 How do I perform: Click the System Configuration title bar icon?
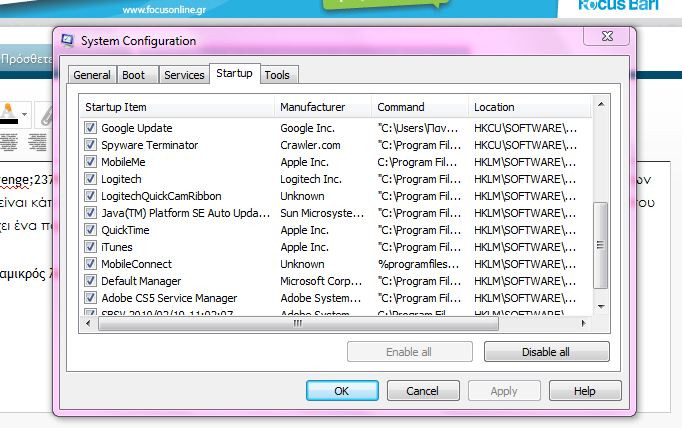pos(67,40)
